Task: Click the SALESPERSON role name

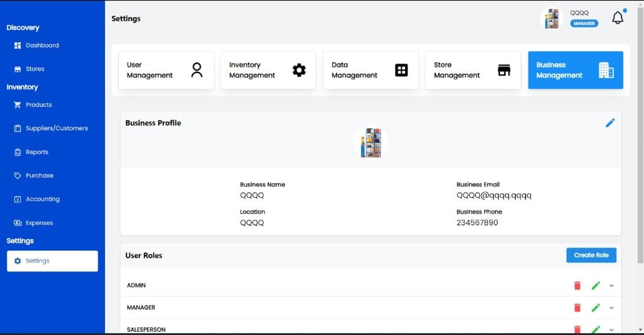Action: [x=146, y=330]
